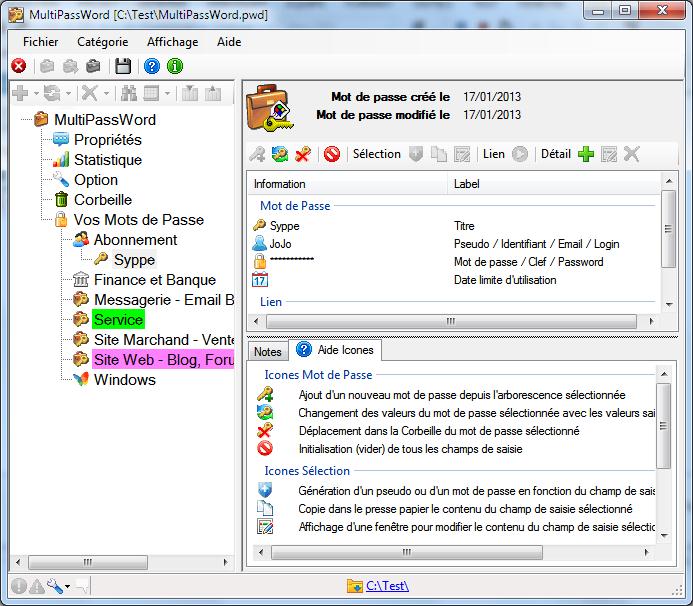Open the Affichage menu
Image resolution: width=693 pixels, height=606 pixels.
click(172, 42)
